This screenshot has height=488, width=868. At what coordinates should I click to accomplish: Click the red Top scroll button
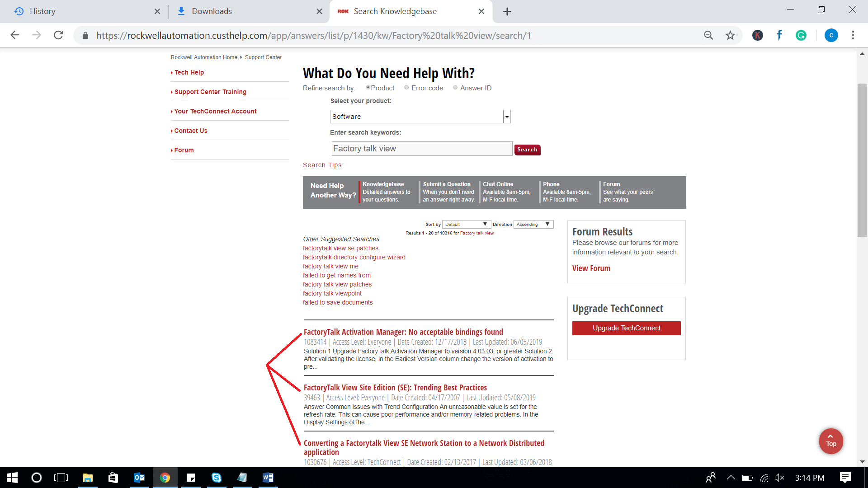click(x=831, y=441)
